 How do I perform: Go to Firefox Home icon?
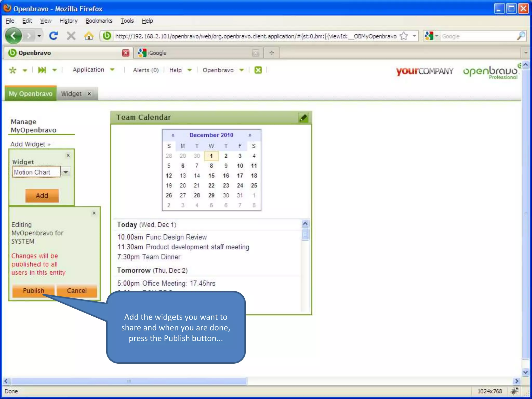89,36
